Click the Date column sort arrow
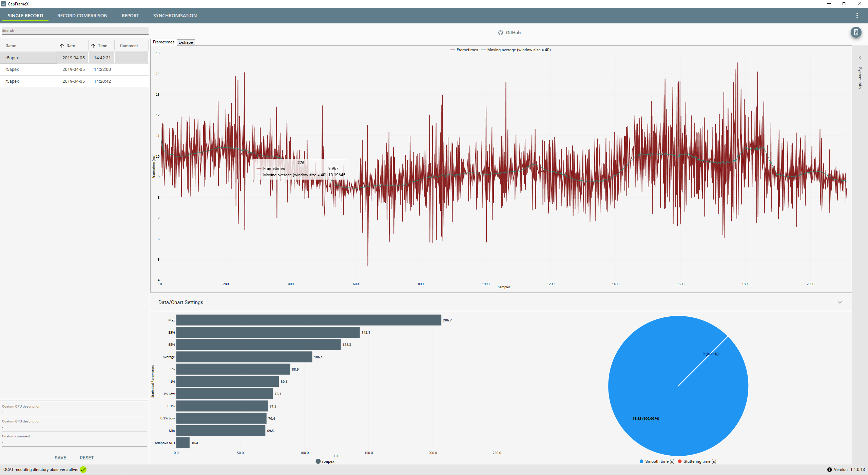Screen dimensions: 868x475 [x=62, y=46]
